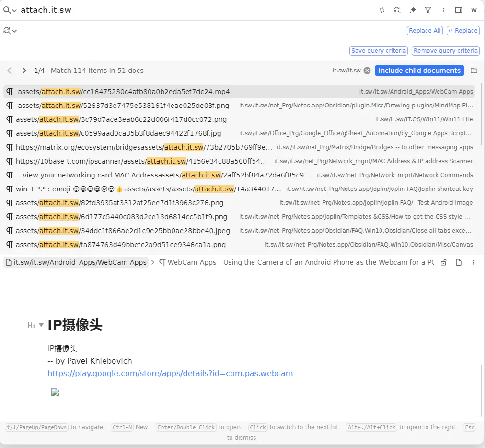Click the Replace All button

tap(424, 31)
